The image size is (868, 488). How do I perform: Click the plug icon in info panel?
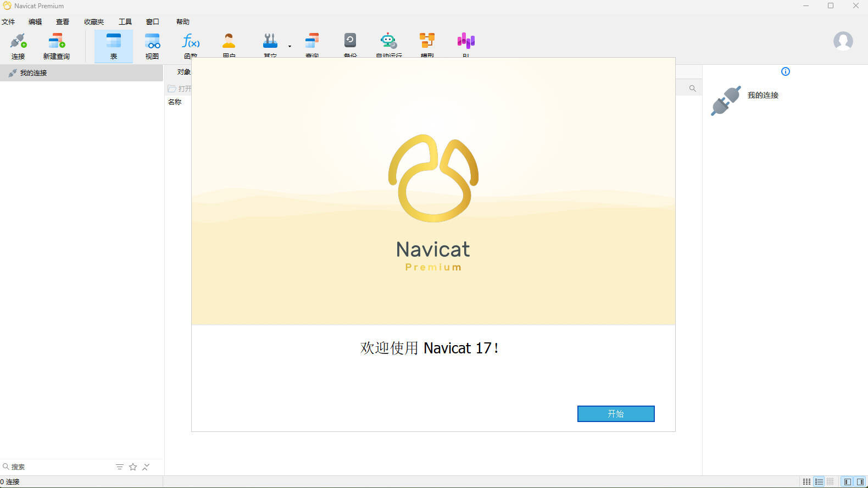(726, 101)
